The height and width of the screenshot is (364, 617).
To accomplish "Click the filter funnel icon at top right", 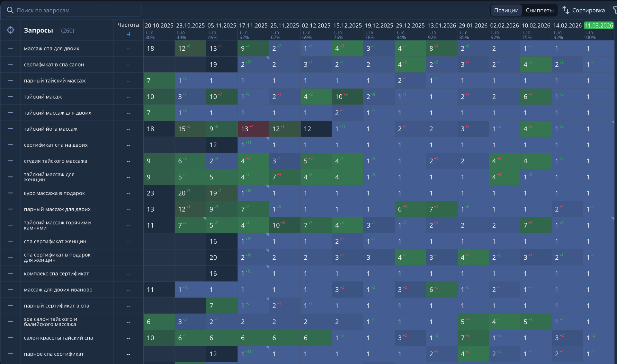I will coord(614,10).
